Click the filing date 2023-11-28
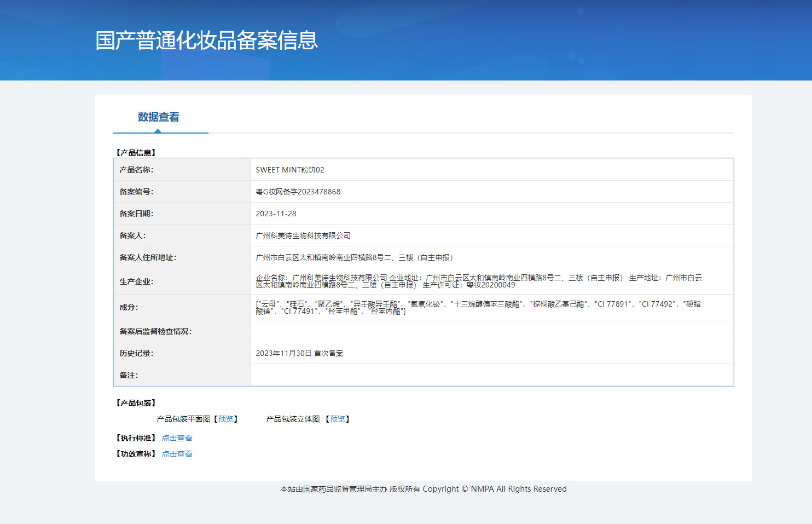Screen dimensions: 812x524 (276, 214)
